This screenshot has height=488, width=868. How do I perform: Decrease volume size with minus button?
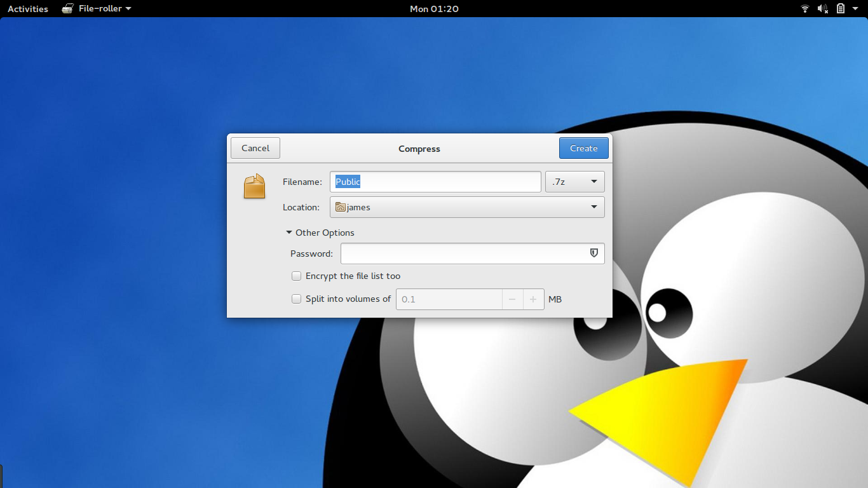click(x=512, y=299)
